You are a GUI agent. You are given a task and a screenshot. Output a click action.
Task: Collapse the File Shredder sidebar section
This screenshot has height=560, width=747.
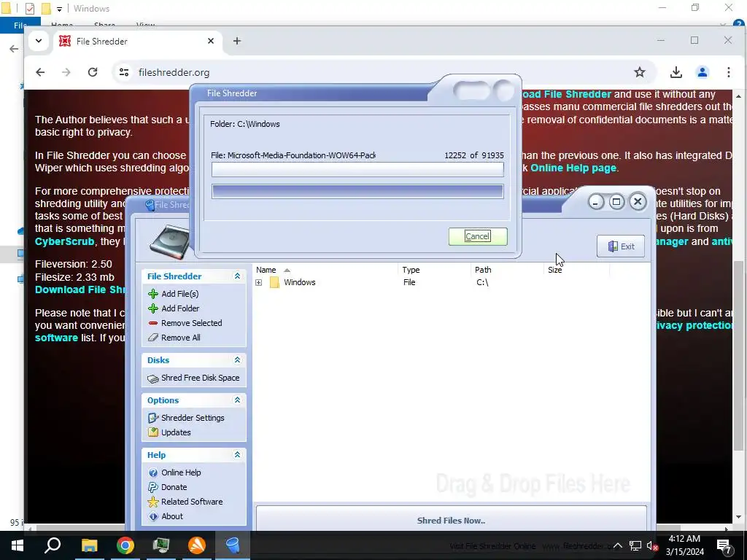[x=237, y=276]
